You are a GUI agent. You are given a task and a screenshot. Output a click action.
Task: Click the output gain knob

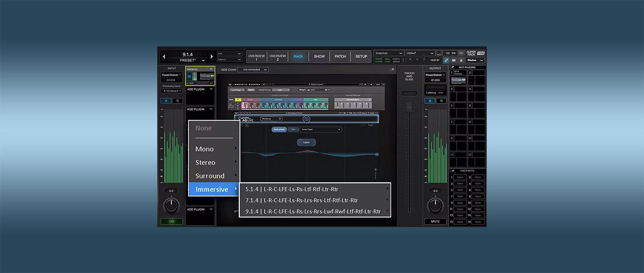tap(435, 205)
